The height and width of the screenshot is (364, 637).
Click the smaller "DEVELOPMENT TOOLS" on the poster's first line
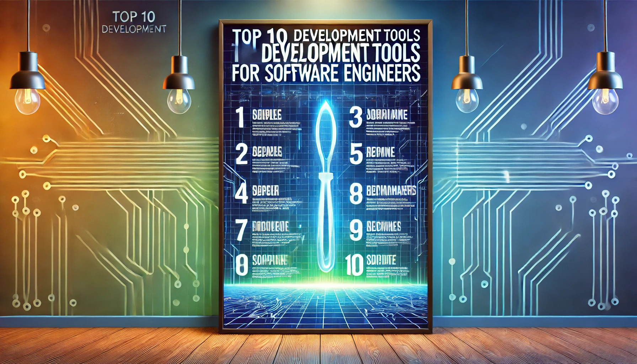(357, 35)
